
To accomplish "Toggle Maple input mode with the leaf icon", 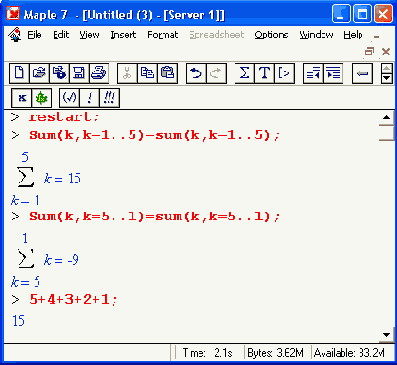I will tap(42, 98).
